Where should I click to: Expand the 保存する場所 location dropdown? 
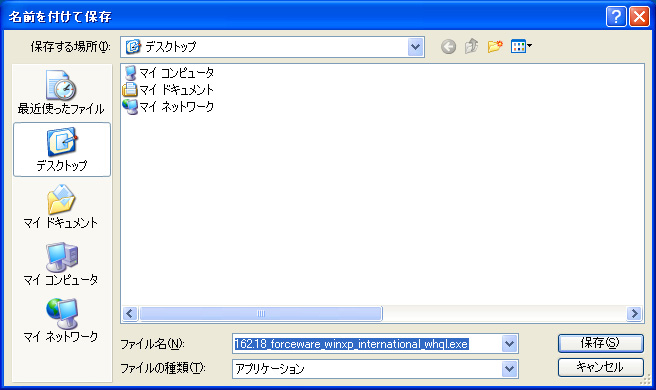tap(415, 47)
